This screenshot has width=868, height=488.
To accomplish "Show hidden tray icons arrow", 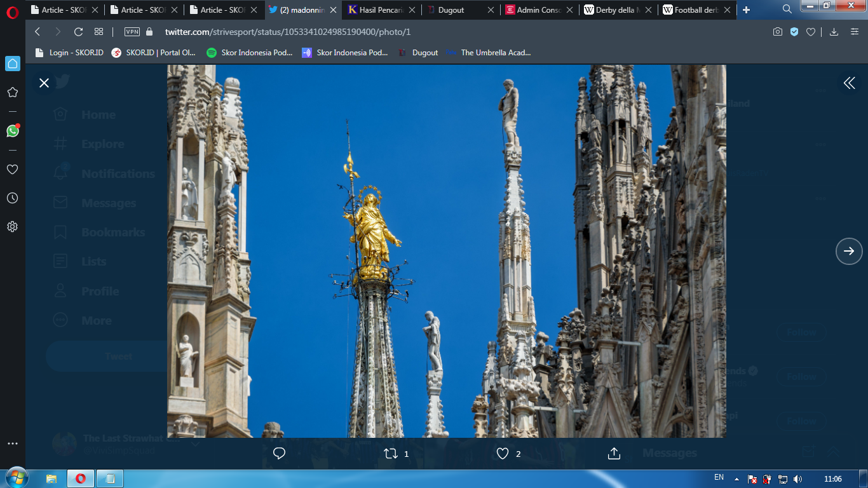I will [736, 479].
